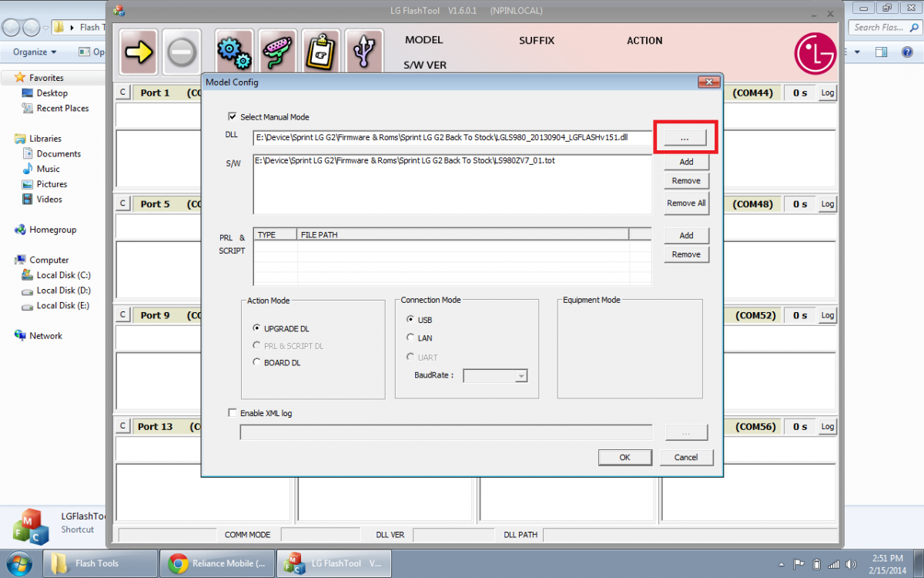Click the USB symbol toolbar icon

click(x=363, y=52)
